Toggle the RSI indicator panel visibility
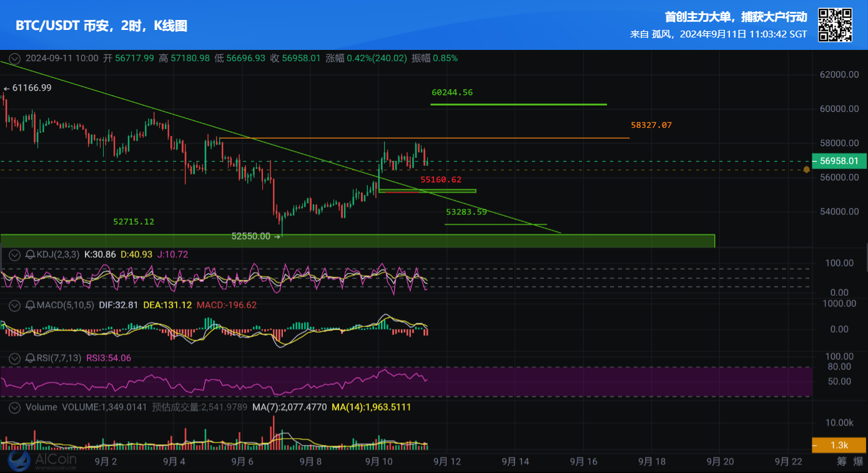Viewport: 868px width, 473px height. [x=13, y=358]
